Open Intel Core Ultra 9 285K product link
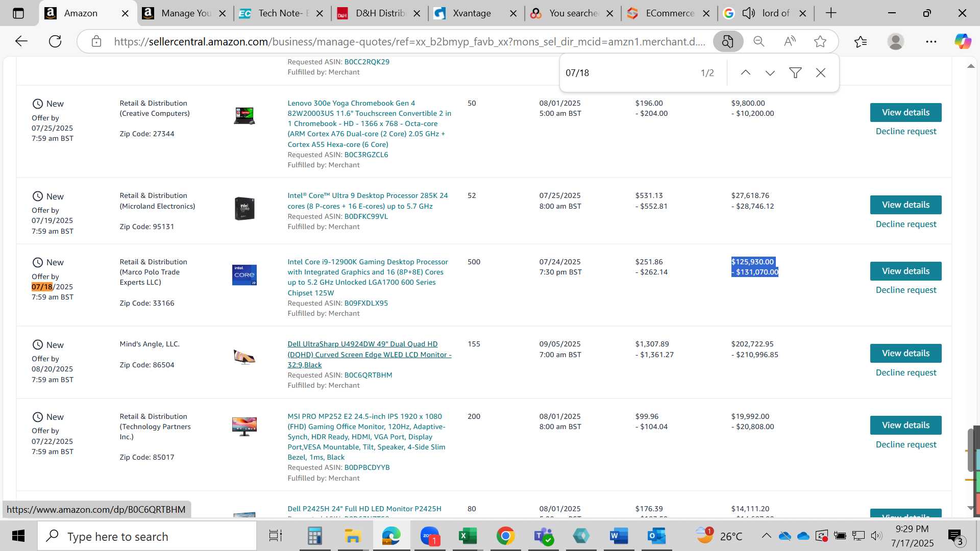 click(x=367, y=201)
